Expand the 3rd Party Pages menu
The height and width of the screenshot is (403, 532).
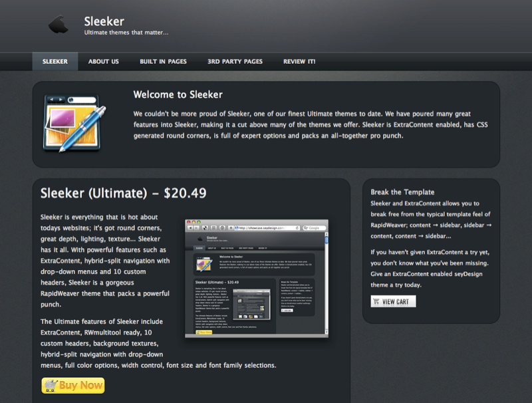[235, 61]
